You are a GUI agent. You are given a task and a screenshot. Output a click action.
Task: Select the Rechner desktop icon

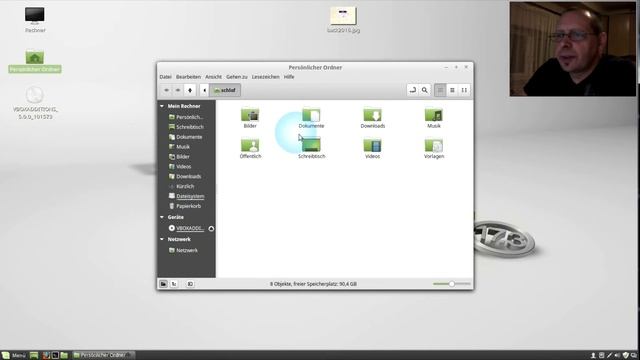click(x=35, y=20)
